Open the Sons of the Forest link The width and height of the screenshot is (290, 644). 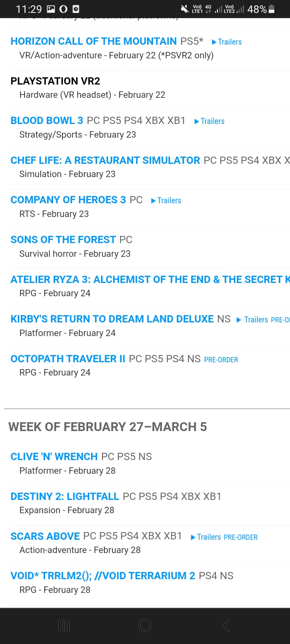(x=63, y=239)
